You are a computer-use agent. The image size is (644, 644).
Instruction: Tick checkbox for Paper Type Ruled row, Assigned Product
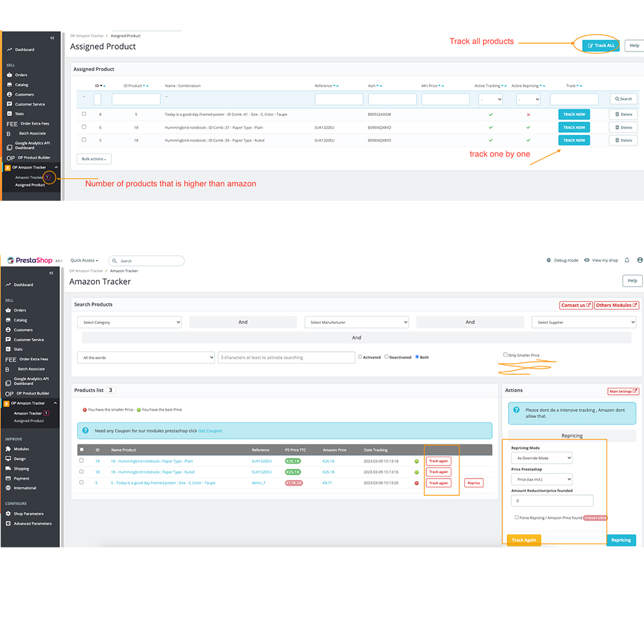[84, 140]
